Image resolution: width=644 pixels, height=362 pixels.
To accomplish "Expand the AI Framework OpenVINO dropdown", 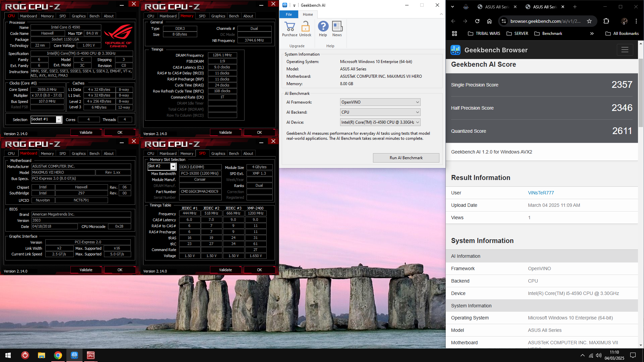I will point(380,102).
